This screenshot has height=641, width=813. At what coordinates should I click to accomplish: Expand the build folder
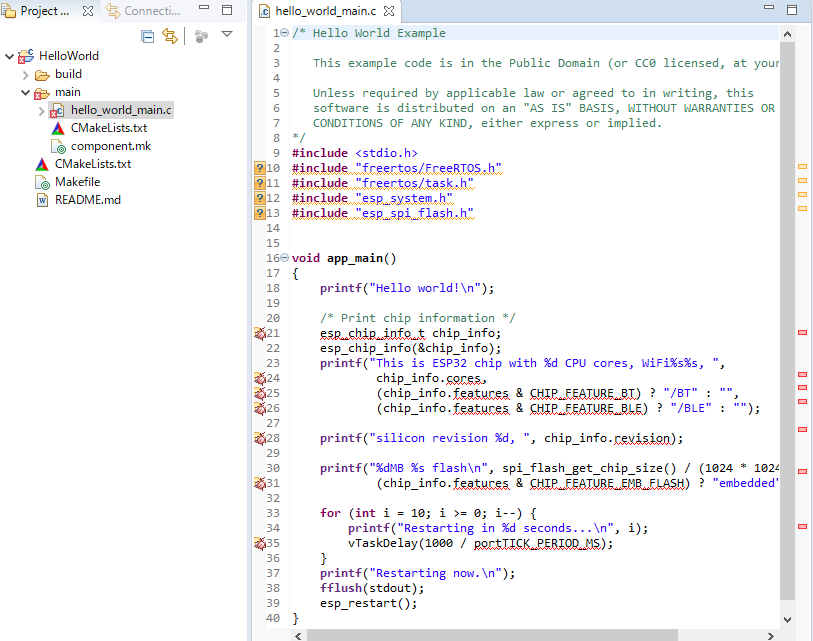(x=25, y=75)
